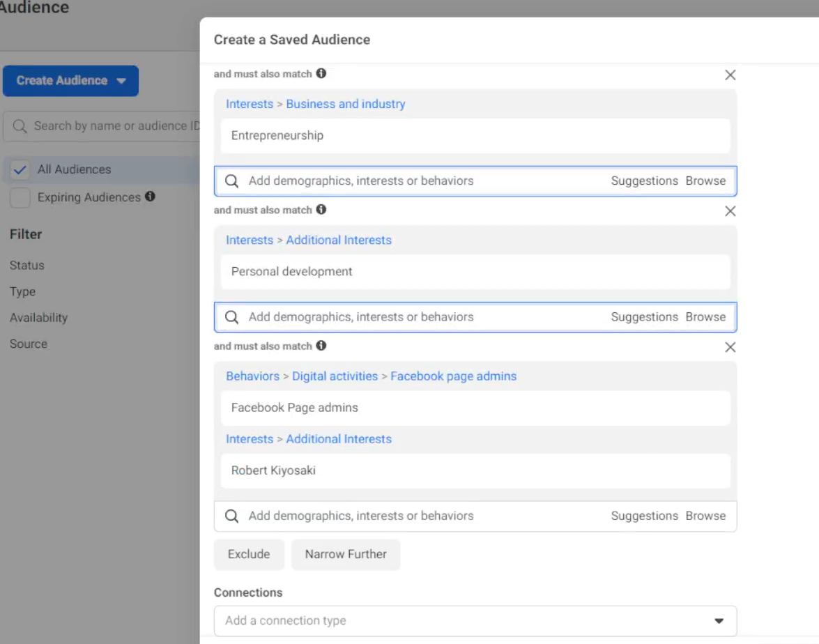Expand the Add a connection type dropdown

click(x=475, y=621)
